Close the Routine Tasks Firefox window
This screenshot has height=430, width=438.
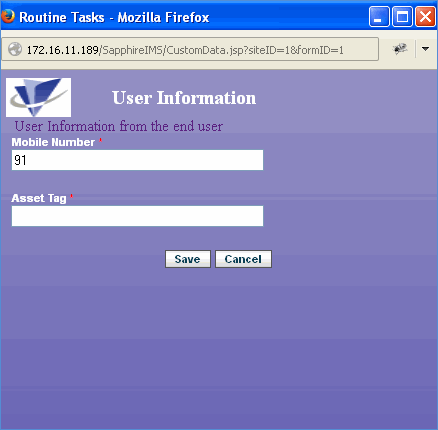click(425, 17)
